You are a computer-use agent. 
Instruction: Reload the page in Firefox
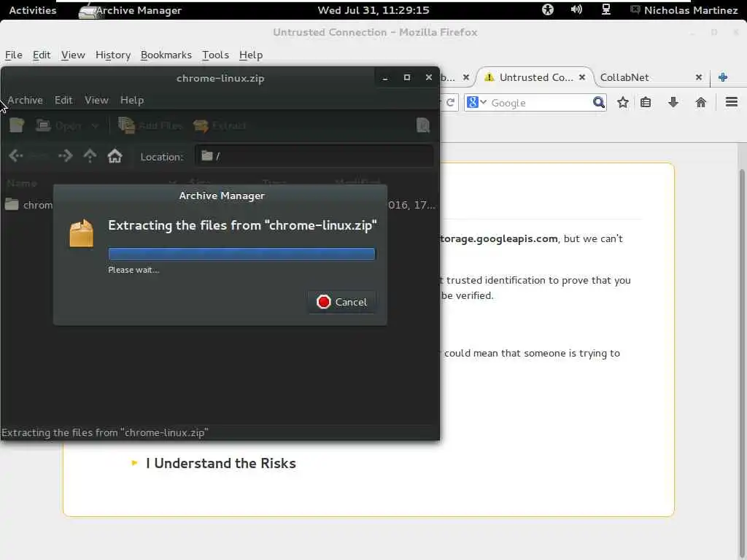point(450,102)
